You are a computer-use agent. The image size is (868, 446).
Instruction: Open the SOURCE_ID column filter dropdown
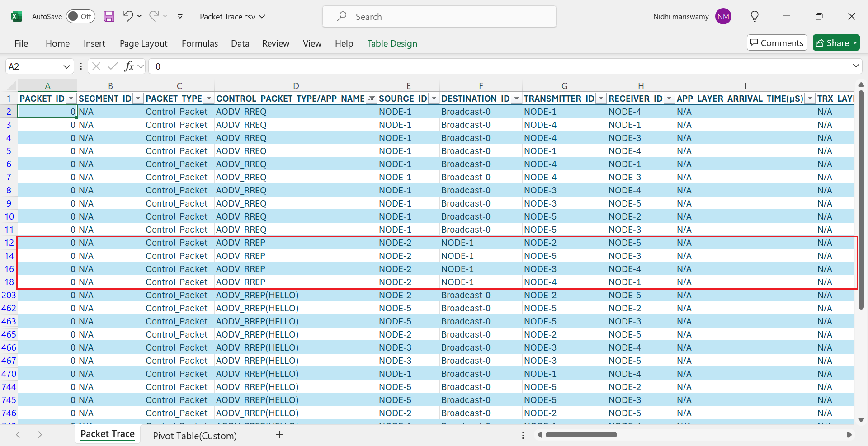point(434,99)
